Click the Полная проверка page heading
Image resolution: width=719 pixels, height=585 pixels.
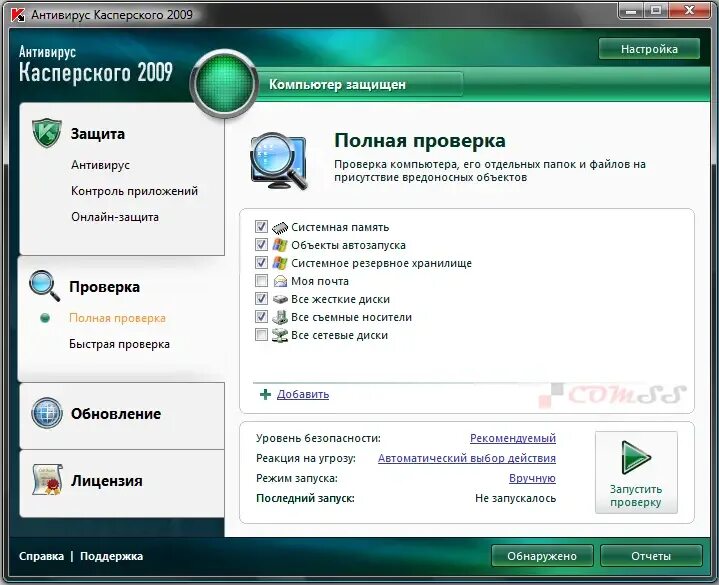[420, 141]
